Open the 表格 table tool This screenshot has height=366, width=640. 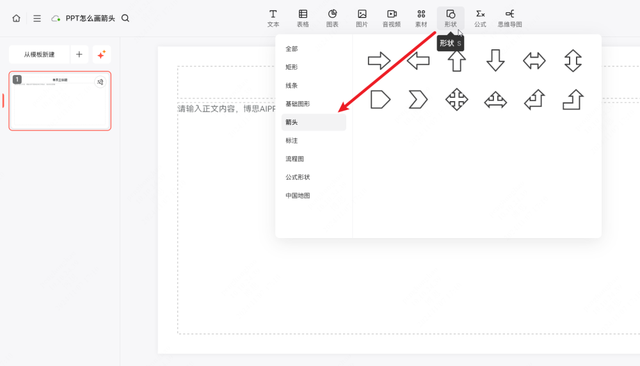[303, 18]
